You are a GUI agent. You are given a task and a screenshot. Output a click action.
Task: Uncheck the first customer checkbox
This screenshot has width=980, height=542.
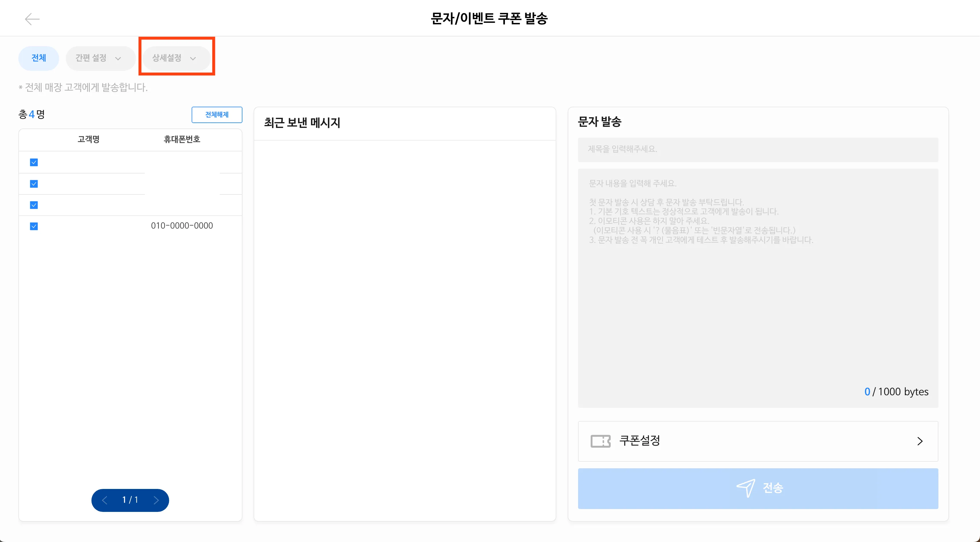[x=34, y=162]
